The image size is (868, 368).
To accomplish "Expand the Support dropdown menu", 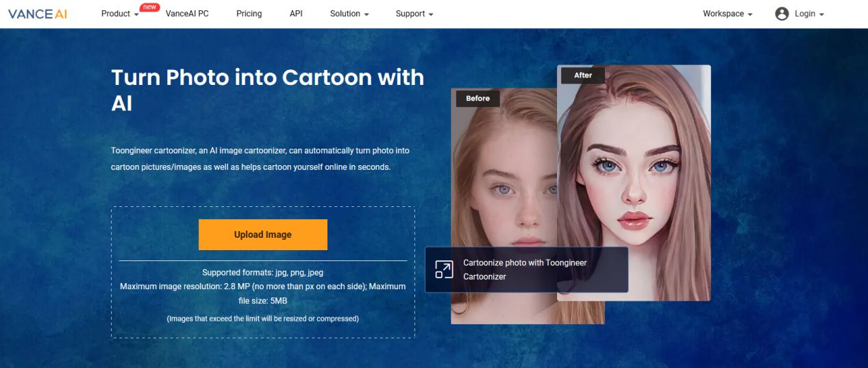I will [414, 14].
